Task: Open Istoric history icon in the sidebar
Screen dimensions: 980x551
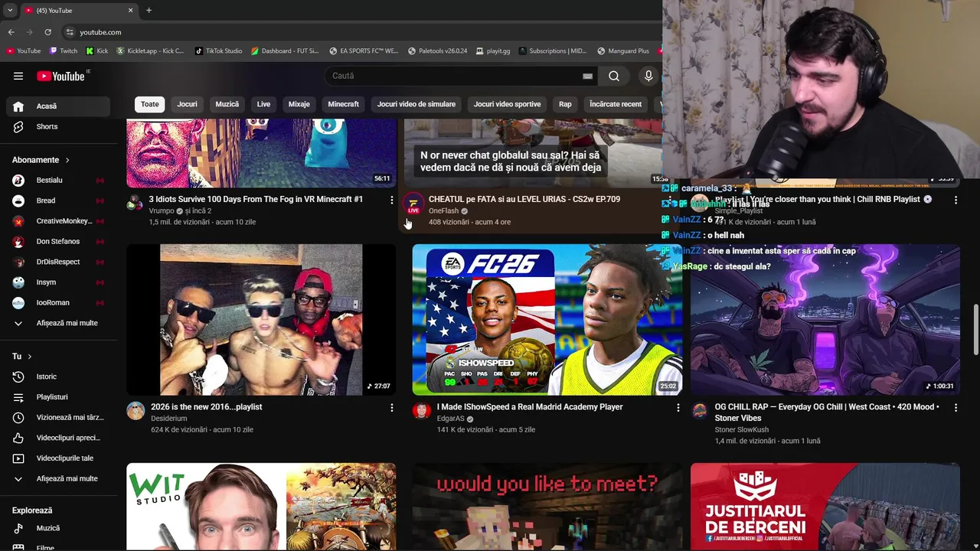Action: pos(18,377)
